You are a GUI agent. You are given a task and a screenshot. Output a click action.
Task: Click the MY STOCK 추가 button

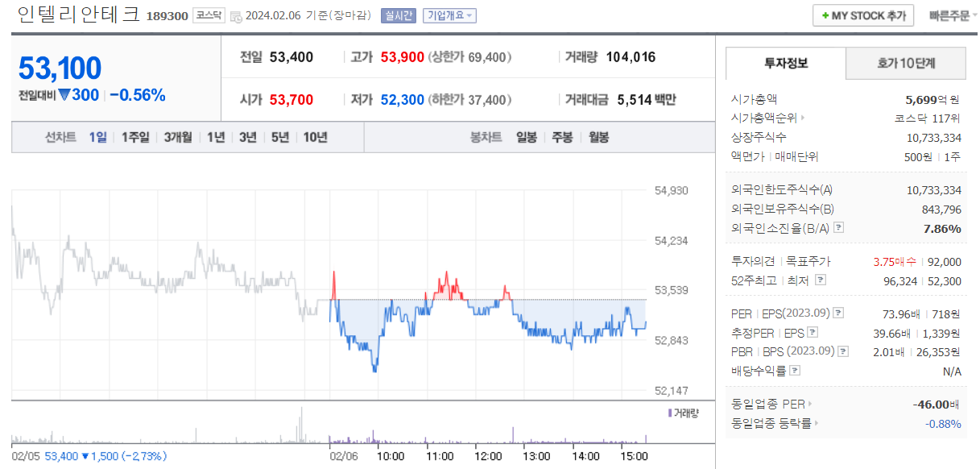pyautogui.click(x=863, y=15)
